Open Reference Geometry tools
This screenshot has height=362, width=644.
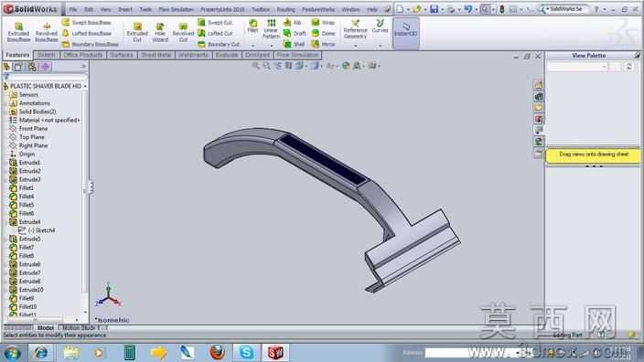pos(355,29)
